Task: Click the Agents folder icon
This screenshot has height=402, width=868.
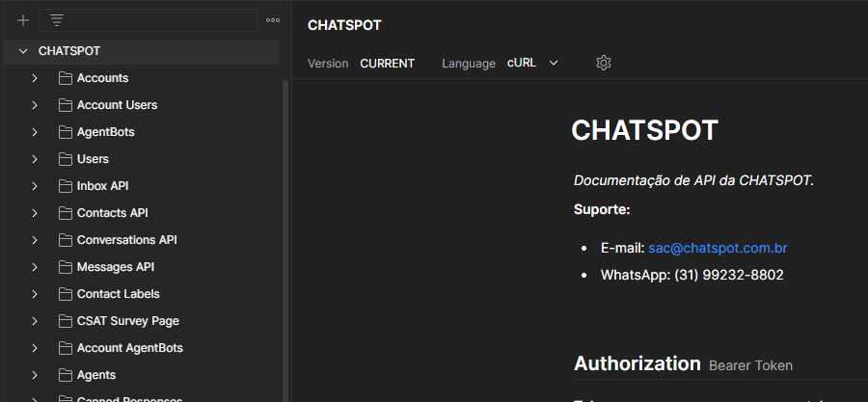Action: [66, 375]
